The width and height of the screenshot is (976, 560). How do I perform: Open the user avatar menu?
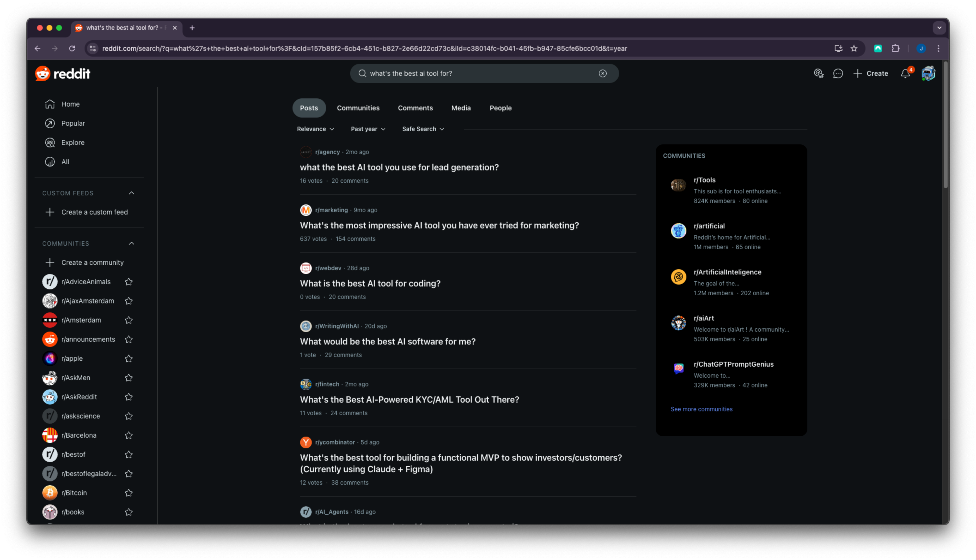[928, 73]
